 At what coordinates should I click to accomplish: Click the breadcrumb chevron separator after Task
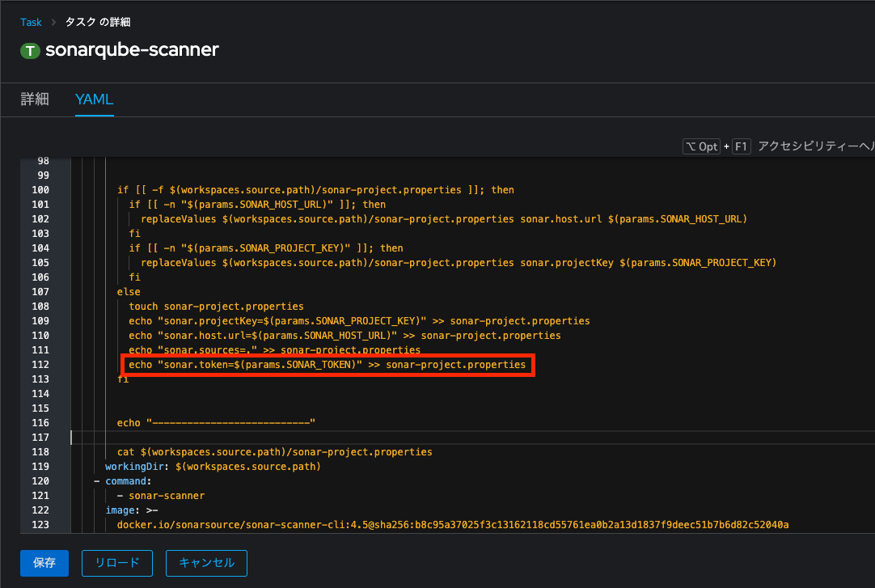pos(53,23)
